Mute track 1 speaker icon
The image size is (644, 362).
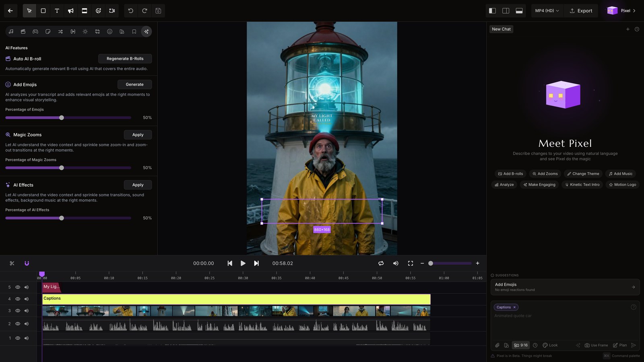(27, 338)
